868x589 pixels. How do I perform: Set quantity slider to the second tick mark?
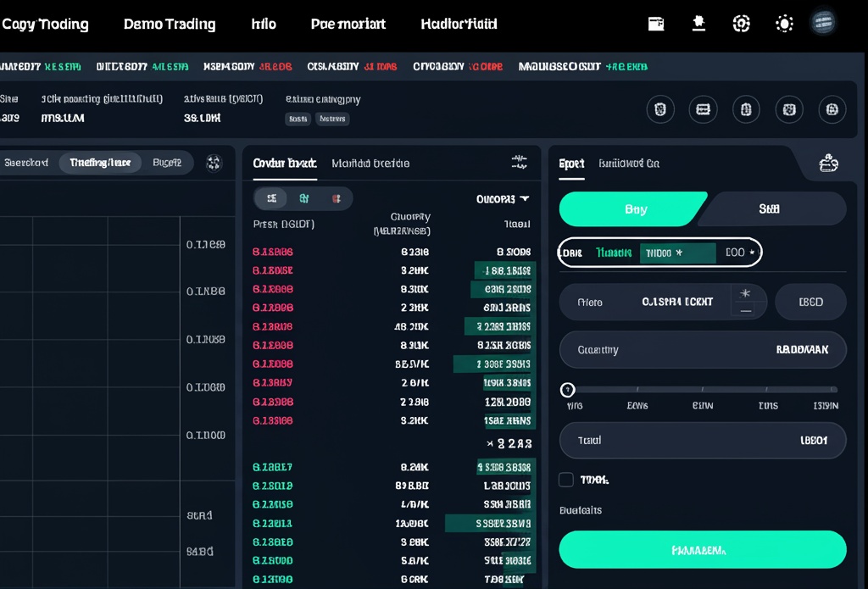pos(637,390)
